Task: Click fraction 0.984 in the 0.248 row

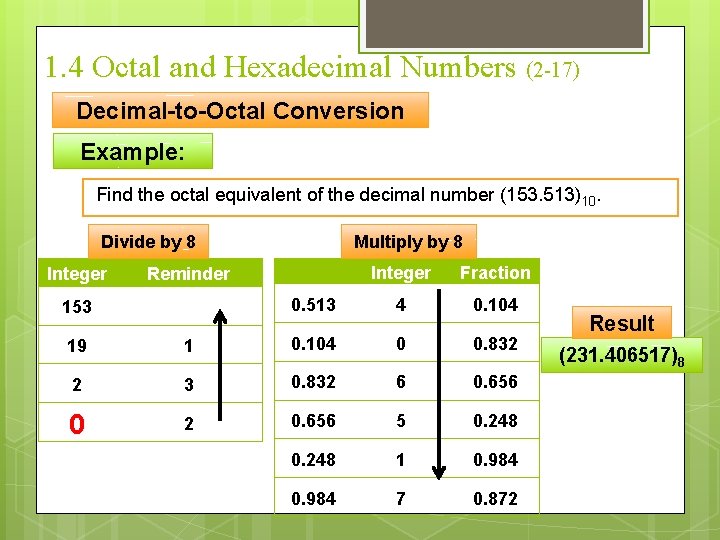Action: point(495,460)
